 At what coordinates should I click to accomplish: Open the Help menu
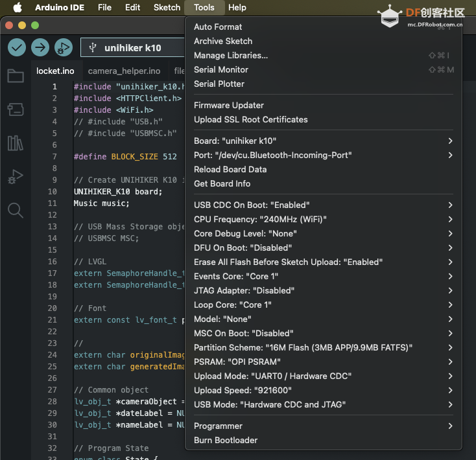coord(237,7)
